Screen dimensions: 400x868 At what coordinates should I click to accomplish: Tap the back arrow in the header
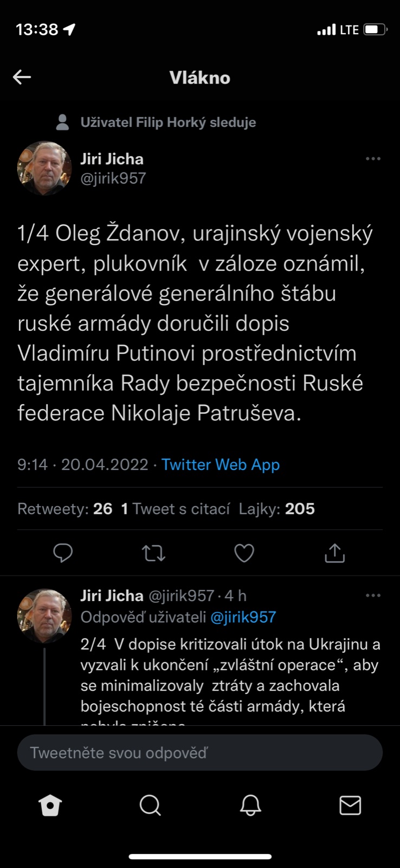point(22,77)
